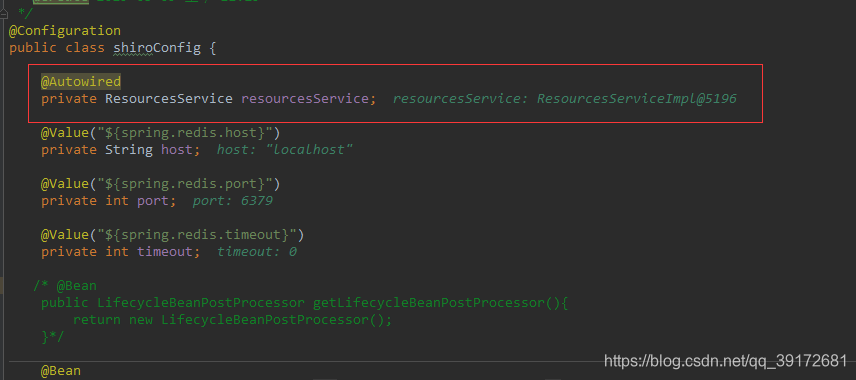The height and width of the screenshot is (380, 856).
Task: Click 'return new LifecycleBeanPostProcessor();' comment line
Action: pos(233,319)
